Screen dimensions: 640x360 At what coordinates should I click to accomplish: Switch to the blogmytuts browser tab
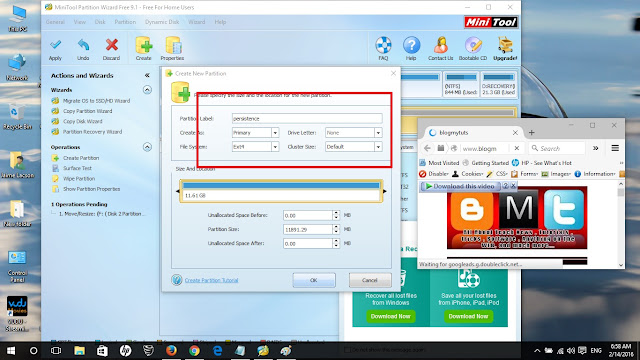pos(471,133)
